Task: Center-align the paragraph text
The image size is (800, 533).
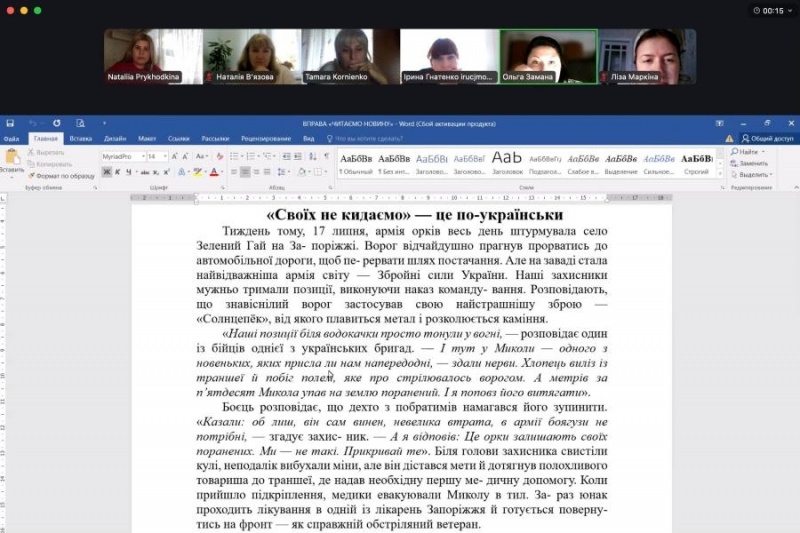Action: tap(244, 172)
